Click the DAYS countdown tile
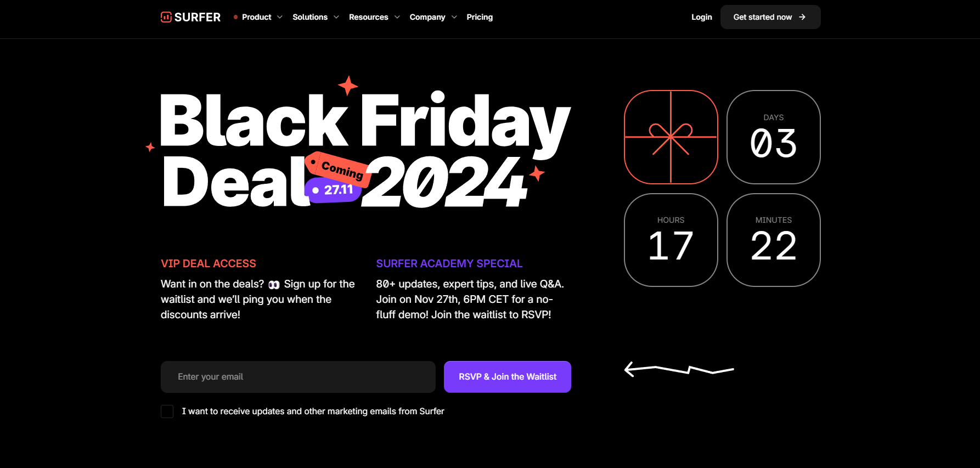 (773, 137)
